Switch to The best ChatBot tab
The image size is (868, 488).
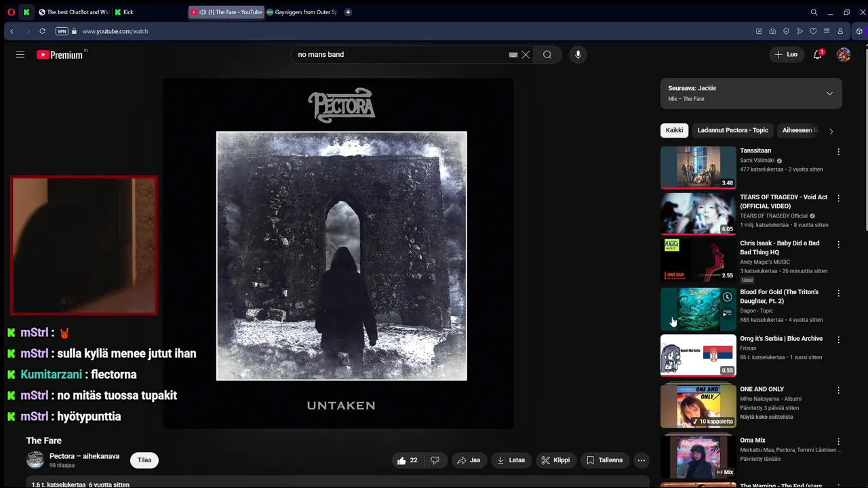(x=74, y=12)
